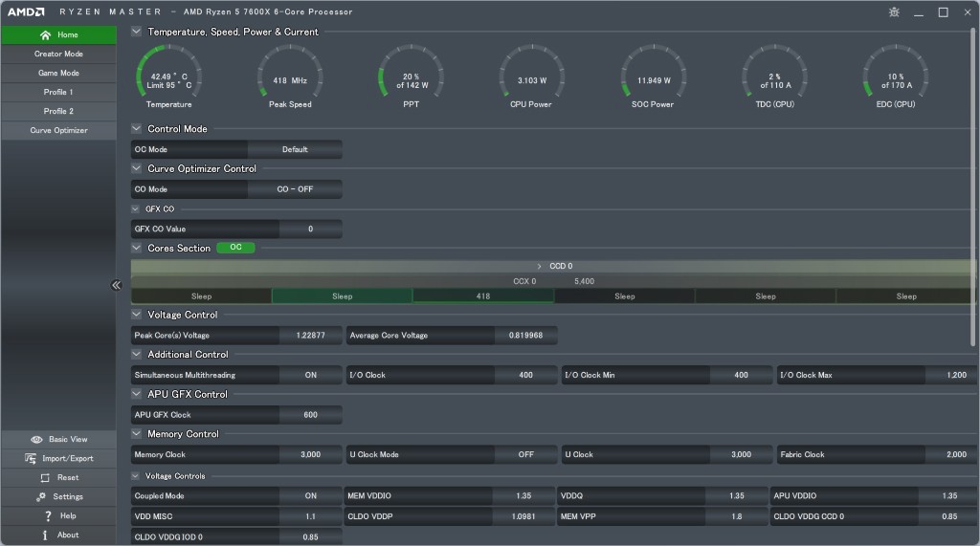Open Settings via the gears icon

[x=41, y=497]
